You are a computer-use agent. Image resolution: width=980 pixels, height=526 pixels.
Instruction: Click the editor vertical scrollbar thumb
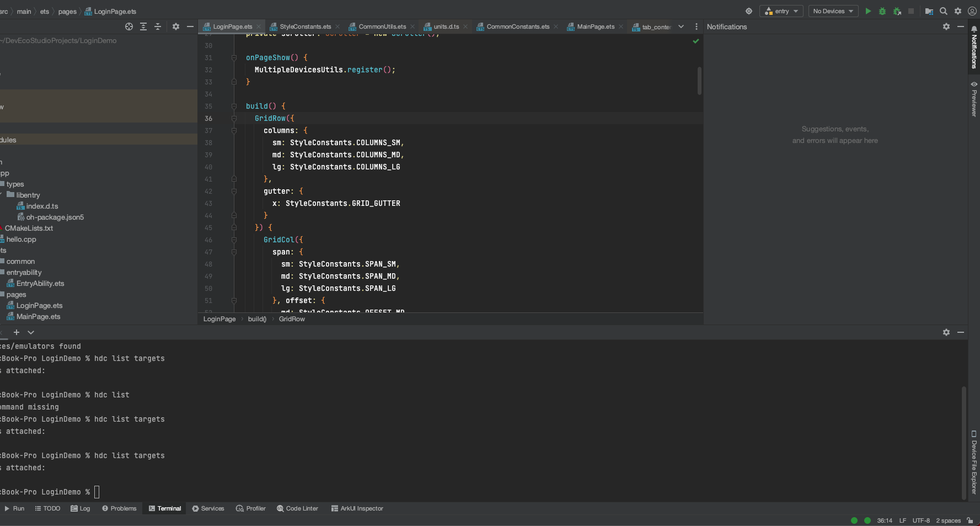(699, 81)
